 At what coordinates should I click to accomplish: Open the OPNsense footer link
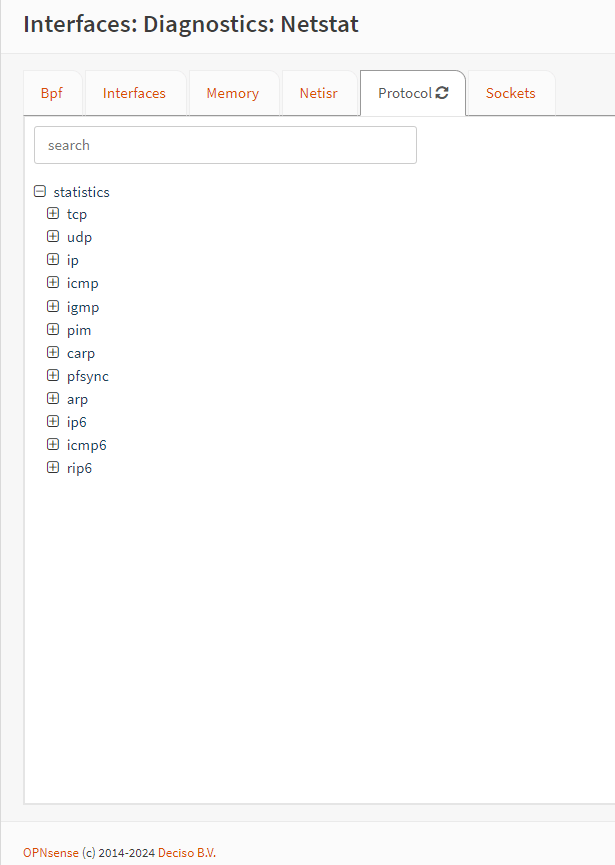coord(51,853)
